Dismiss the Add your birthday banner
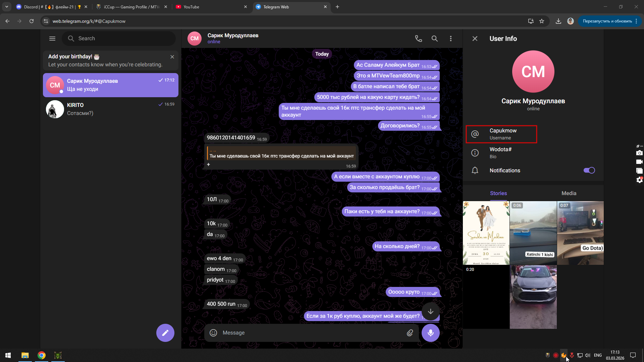 pos(172,57)
